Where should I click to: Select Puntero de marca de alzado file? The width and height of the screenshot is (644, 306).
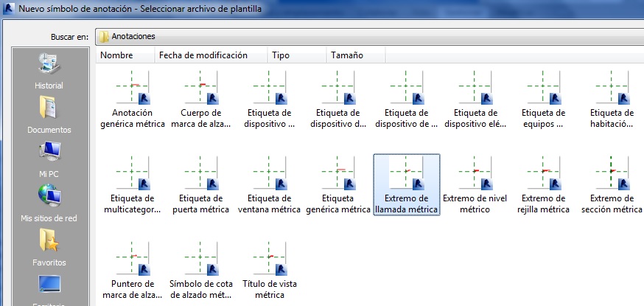point(133,260)
